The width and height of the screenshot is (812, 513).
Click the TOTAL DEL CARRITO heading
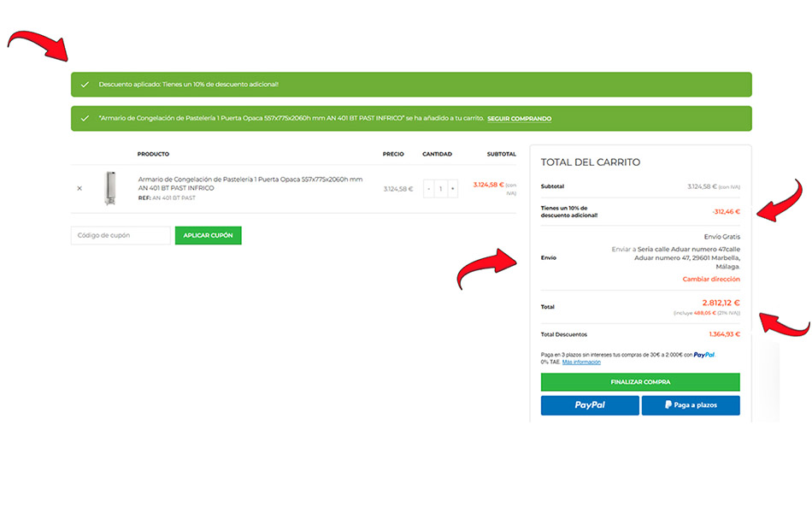pos(590,162)
